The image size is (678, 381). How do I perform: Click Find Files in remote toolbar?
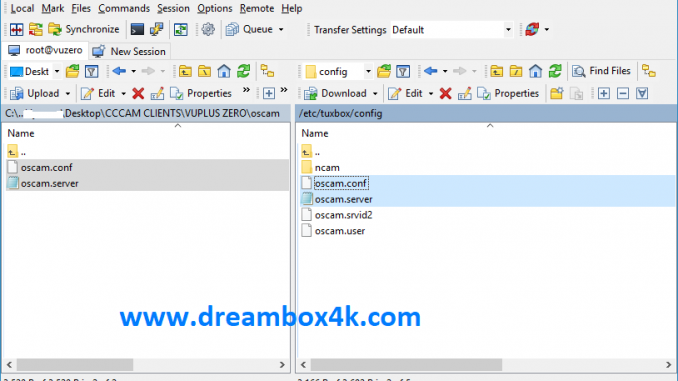[601, 71]
